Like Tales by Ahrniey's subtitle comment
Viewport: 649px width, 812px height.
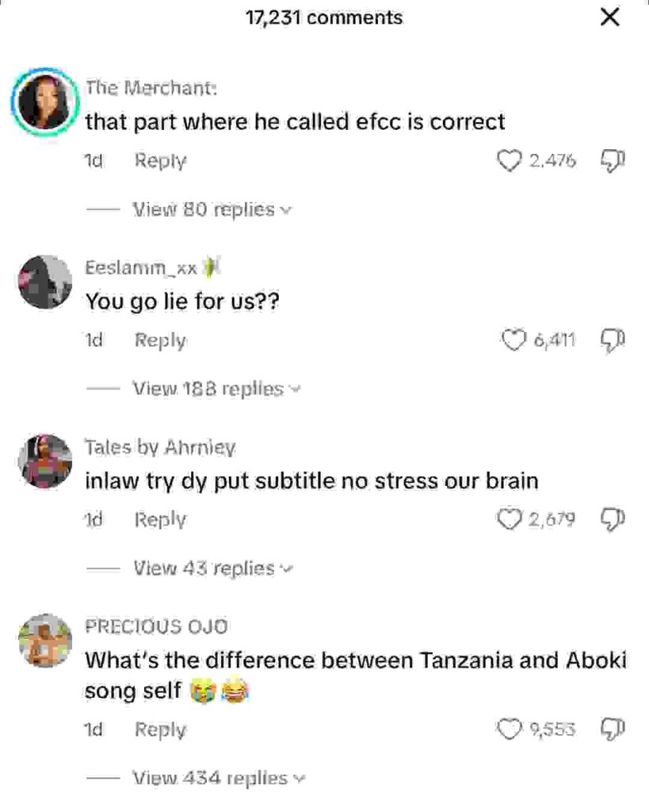tap(507, 520)
